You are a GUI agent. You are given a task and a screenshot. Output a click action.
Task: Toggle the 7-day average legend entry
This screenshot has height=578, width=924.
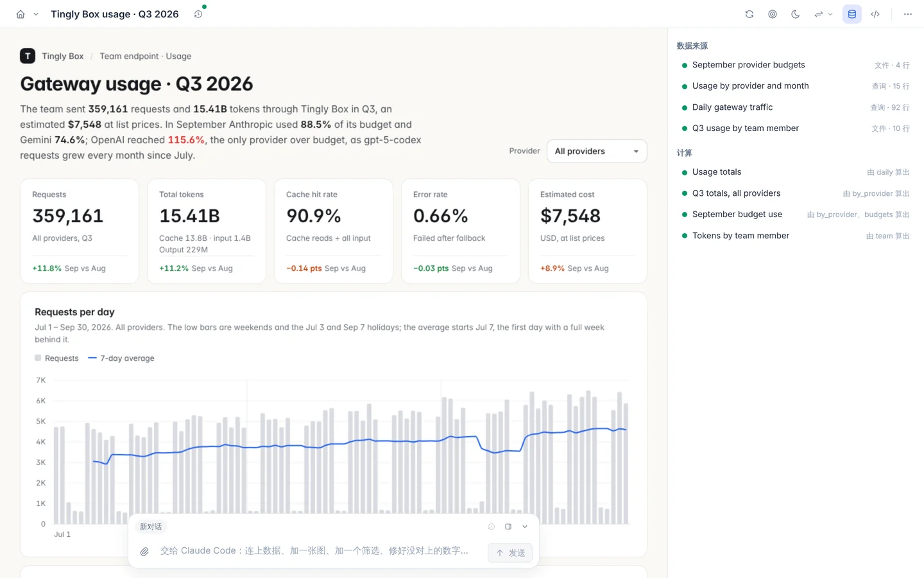(x=121, y=358)
